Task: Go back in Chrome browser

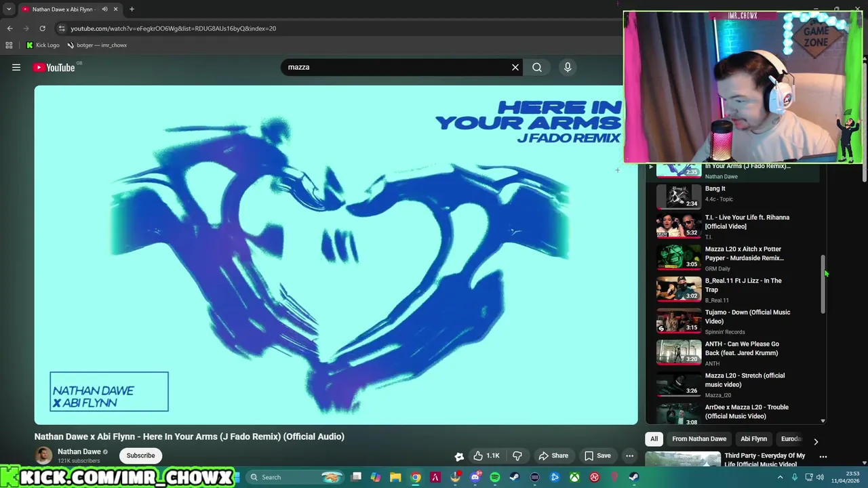Action: click(10, 28)
